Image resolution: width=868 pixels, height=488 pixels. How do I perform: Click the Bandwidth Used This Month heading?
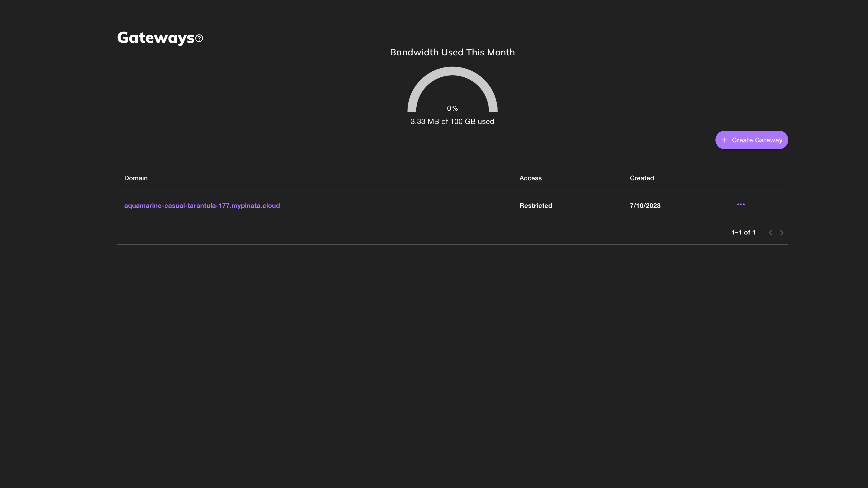point(452,52)
